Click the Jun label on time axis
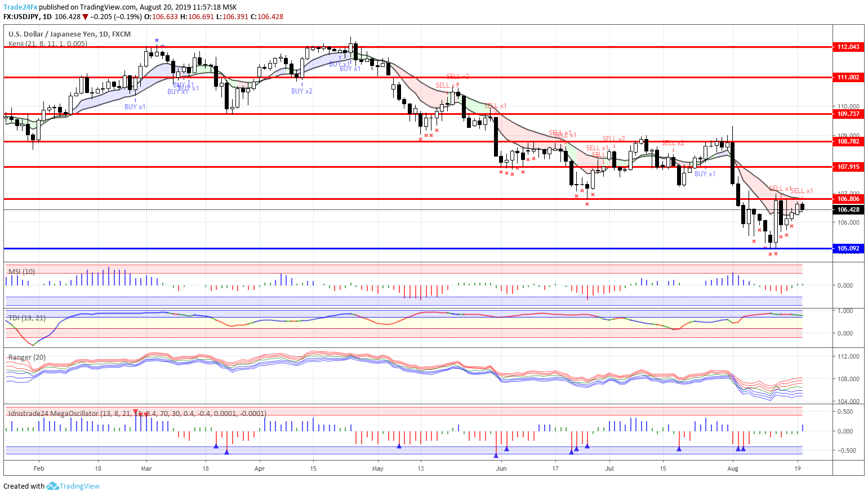 (501, 468)
